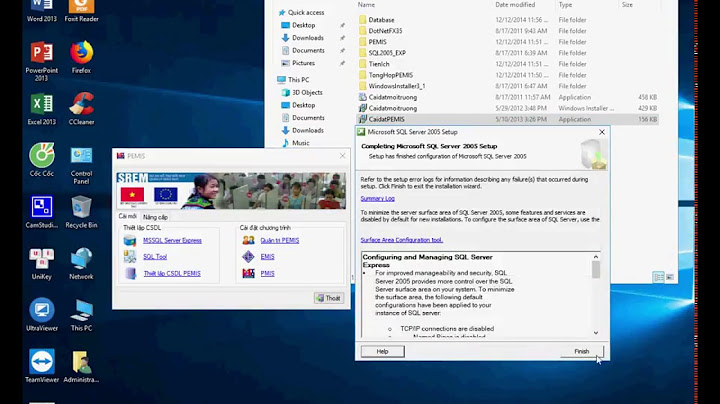Viewport: 720px width, 404px height.
Task: Select the TongHopPEMIS folder
Action: 507,75
